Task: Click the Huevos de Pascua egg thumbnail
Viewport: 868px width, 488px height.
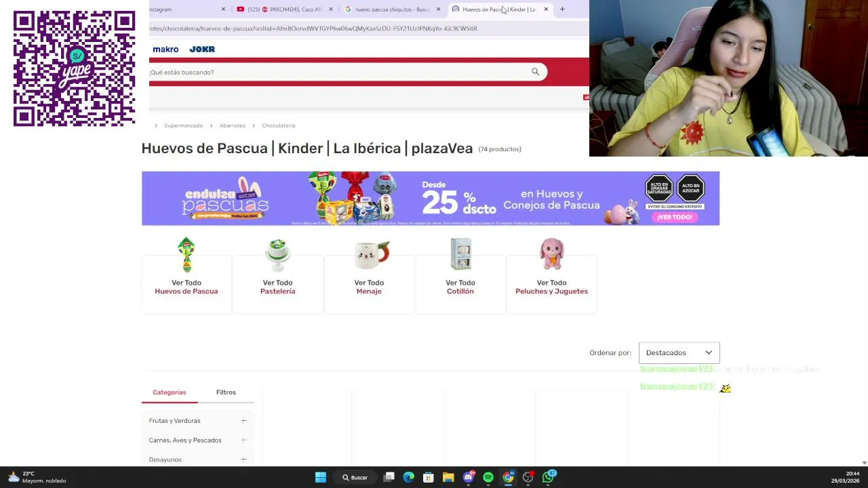Action: pyautogui.click(x=186, y=255)
